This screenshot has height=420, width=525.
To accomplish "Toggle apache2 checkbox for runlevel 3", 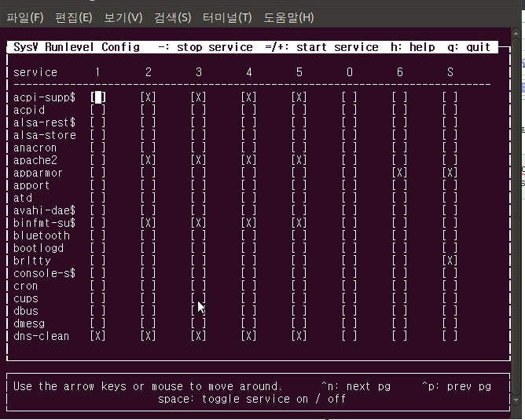I will tap(198, 160).
